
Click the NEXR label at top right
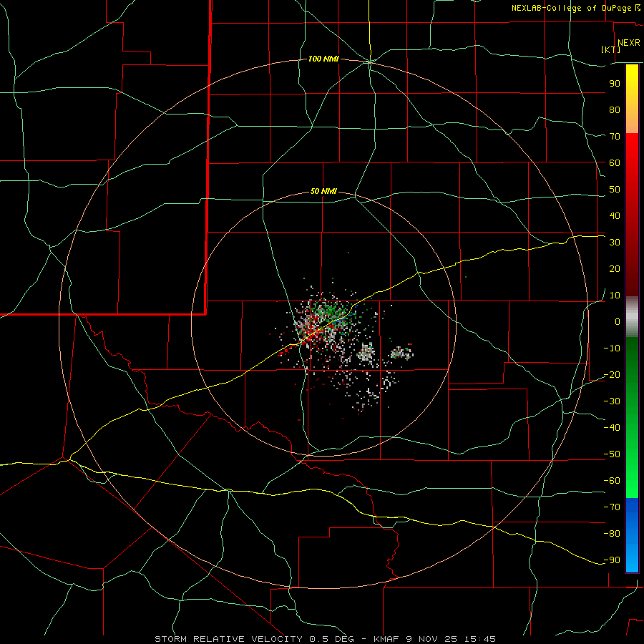(629, 43)
